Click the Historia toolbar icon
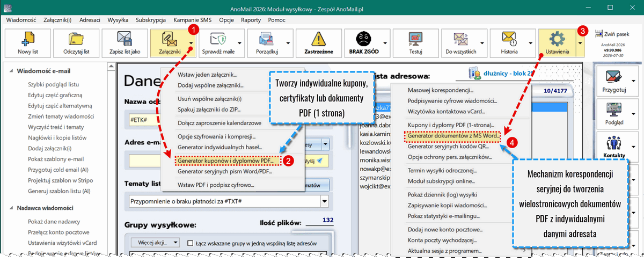The height and width of the screenshot is (262, 644). [x=509, y=39]
